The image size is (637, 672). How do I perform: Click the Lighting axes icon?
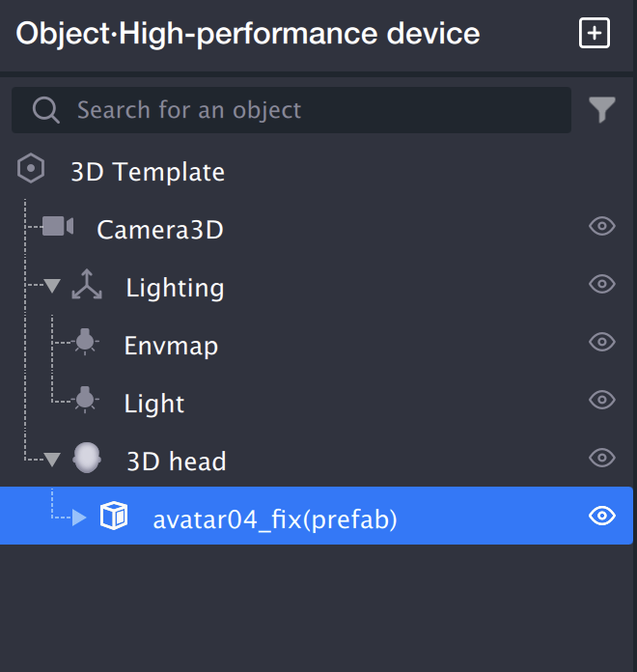click(x=87, y=285)
